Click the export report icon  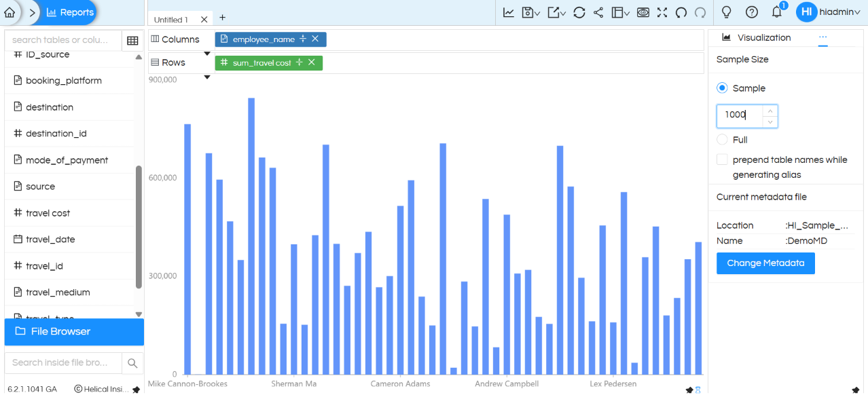553,12
